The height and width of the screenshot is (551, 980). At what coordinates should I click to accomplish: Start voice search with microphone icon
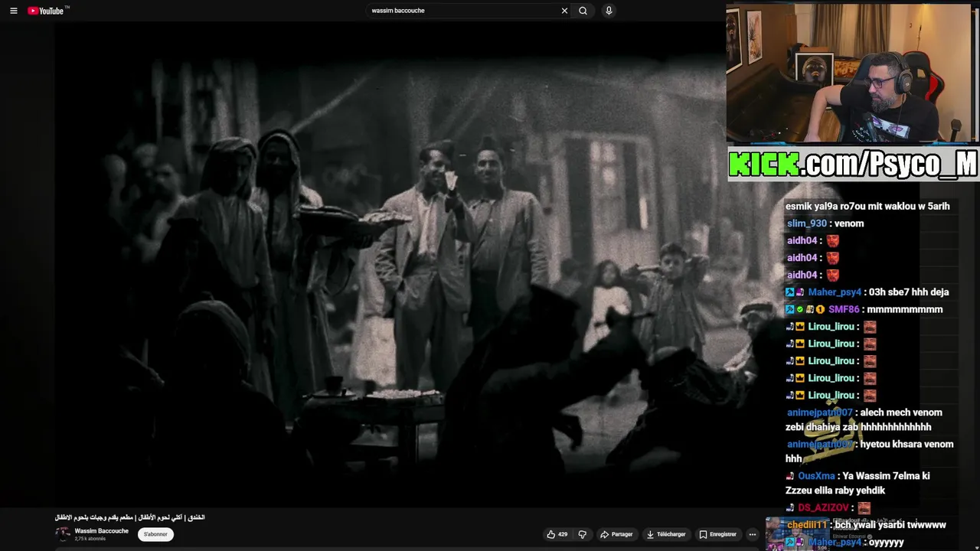[x=609, y=11]
